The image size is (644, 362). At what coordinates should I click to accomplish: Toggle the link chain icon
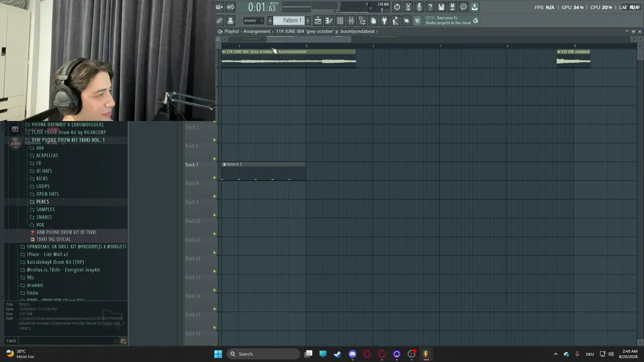coord(219,21)
